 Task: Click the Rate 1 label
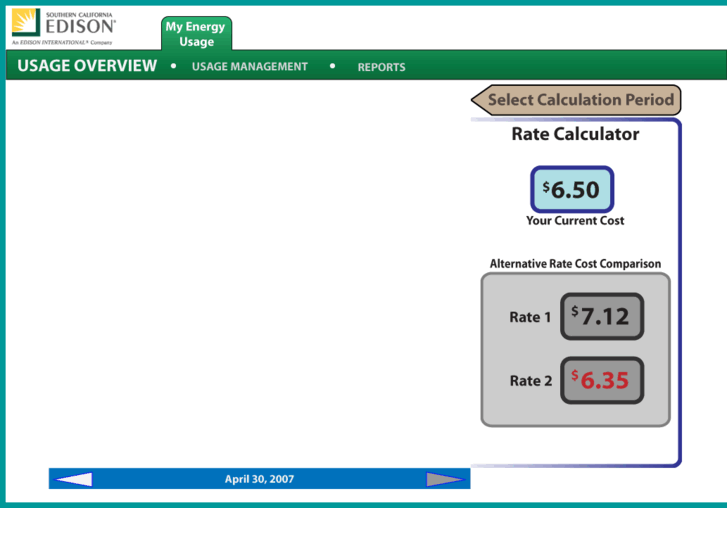click(530, 317)
